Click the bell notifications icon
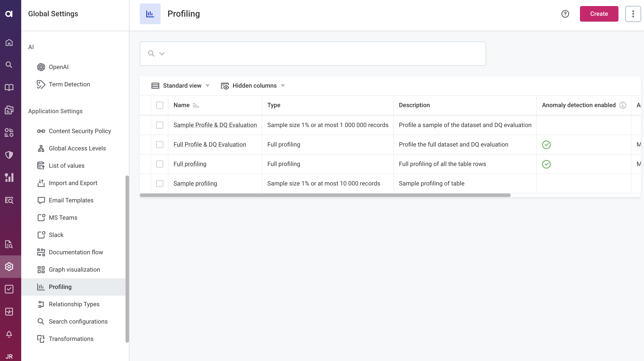The height and width of the screenshot is (361, 644). coord(9,334)
